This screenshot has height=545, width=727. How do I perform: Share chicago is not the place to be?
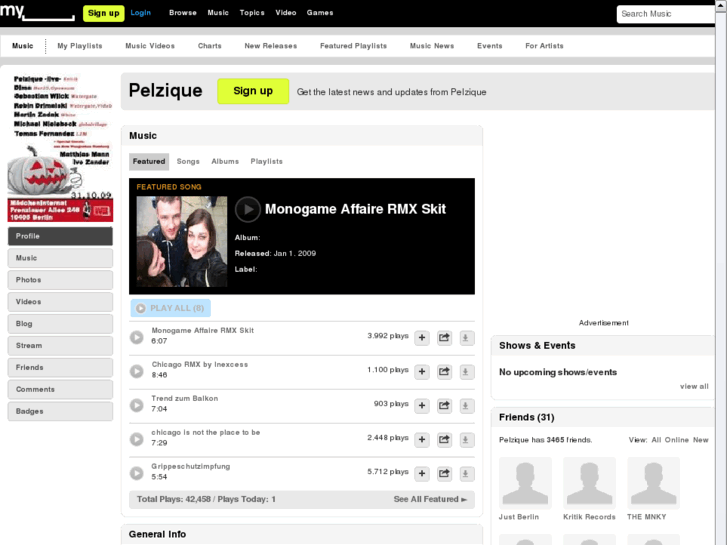click(x=444, y=439)
